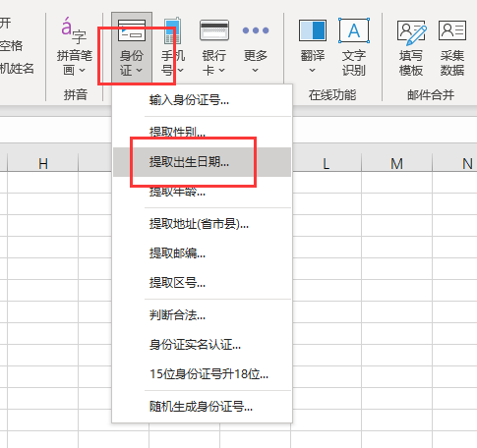Expand the 银行卡 dropdown arrow
The image size is (477, 448).
(x=222, y=71)
